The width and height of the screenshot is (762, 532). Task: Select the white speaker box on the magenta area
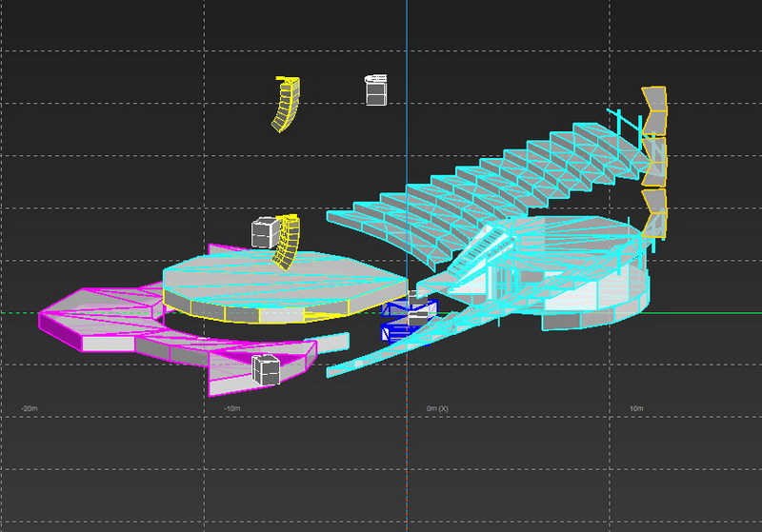[264, 369]
